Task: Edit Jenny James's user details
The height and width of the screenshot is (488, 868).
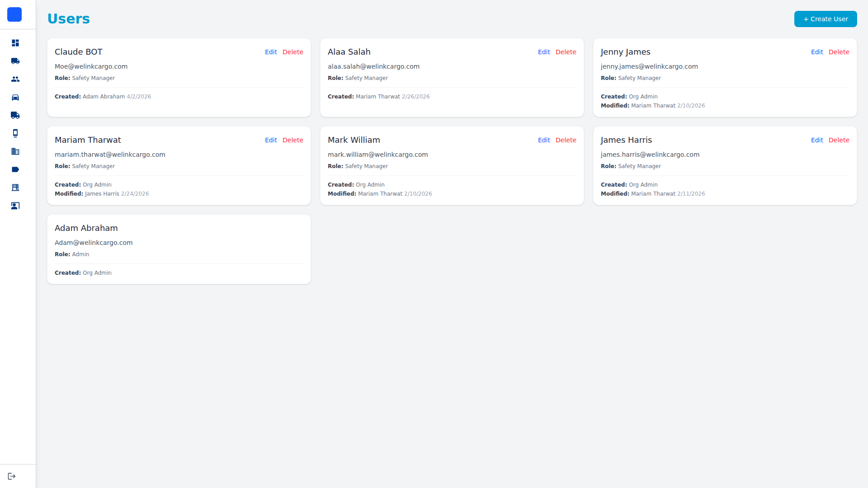Action: 817,52
